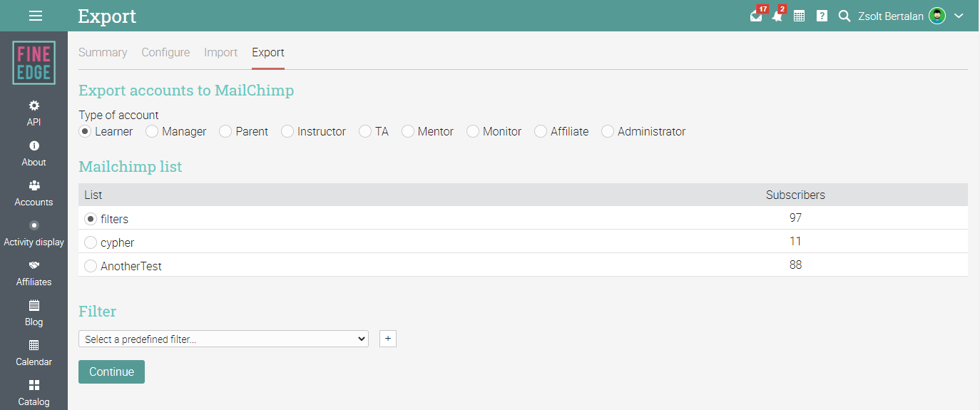
Task: Select Administrator account type
Action: 608,131
